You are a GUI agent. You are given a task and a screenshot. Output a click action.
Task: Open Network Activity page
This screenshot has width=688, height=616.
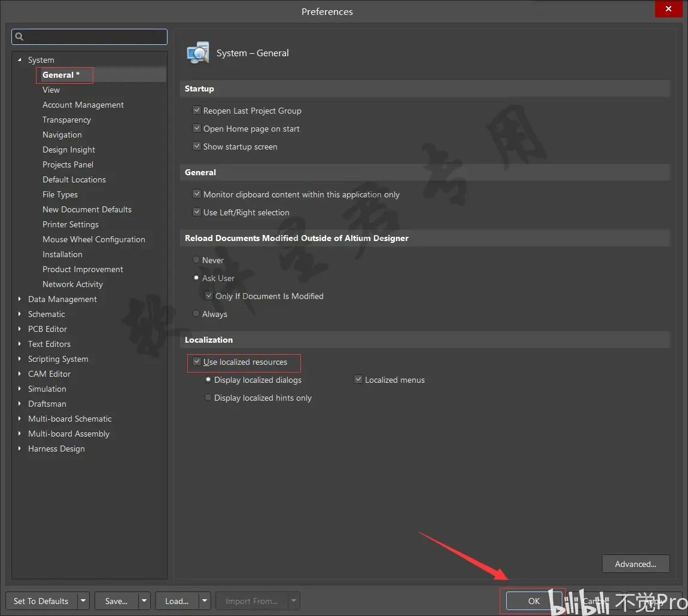point(72,283)
